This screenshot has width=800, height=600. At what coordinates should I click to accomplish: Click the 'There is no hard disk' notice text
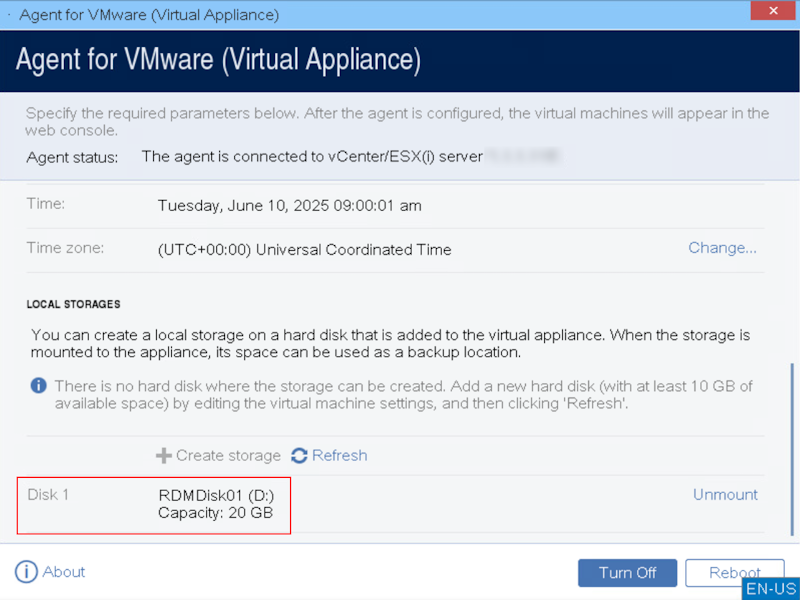(404, 394)
